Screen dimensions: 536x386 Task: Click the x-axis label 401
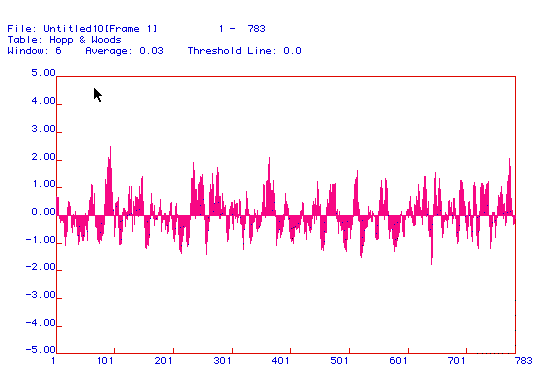tap(280, 361)
